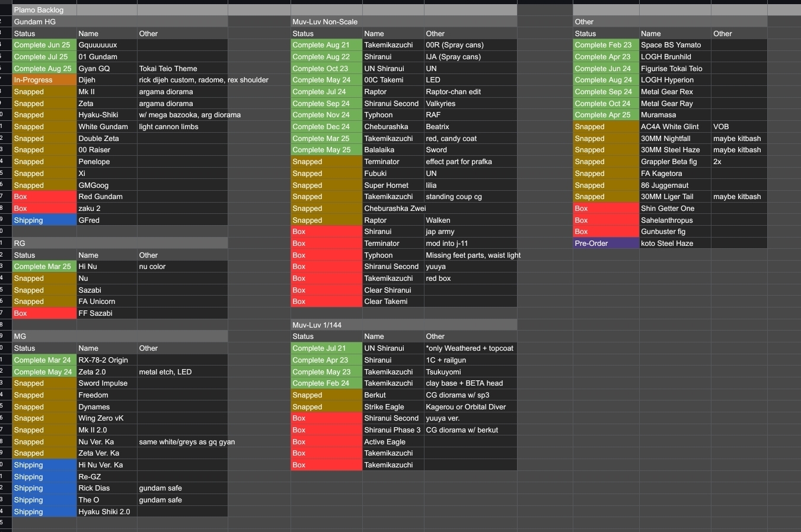The height and width of the screenshot is (532, 801).
Task: Select the Plamo Backlog title cell
Action: [44, 10]
